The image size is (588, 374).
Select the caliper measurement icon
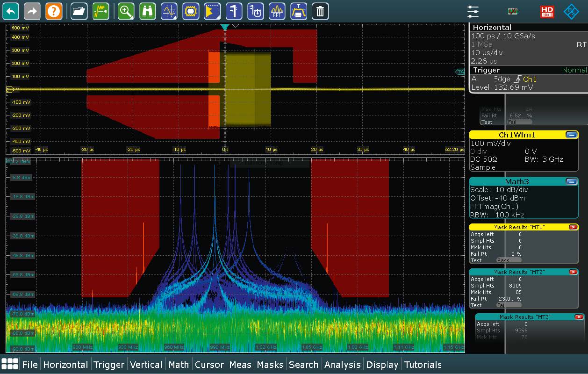[x=234, y=11]
